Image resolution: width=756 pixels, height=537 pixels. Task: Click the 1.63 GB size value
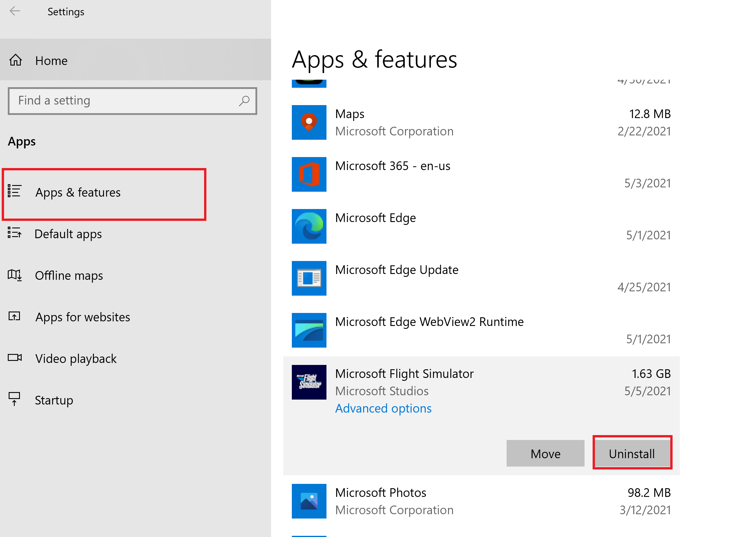coord(651,374)
